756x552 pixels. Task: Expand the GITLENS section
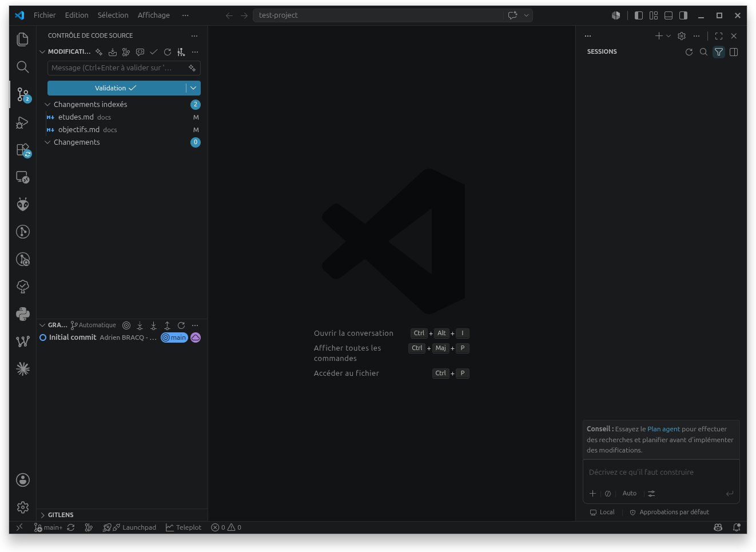pos(42,515)
